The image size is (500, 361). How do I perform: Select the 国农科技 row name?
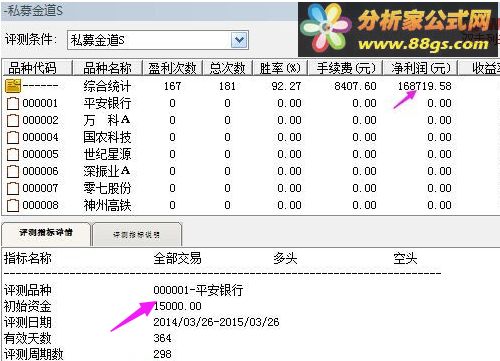[x=107, y=137]
